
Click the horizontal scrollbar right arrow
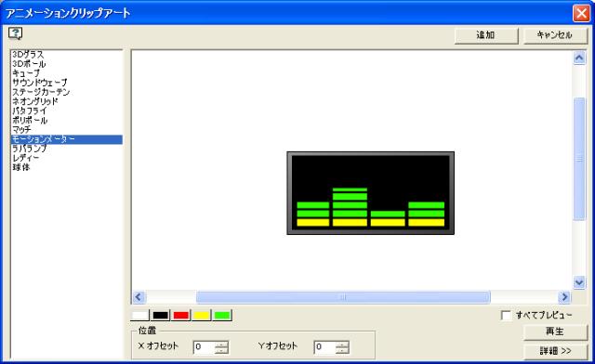564,297
